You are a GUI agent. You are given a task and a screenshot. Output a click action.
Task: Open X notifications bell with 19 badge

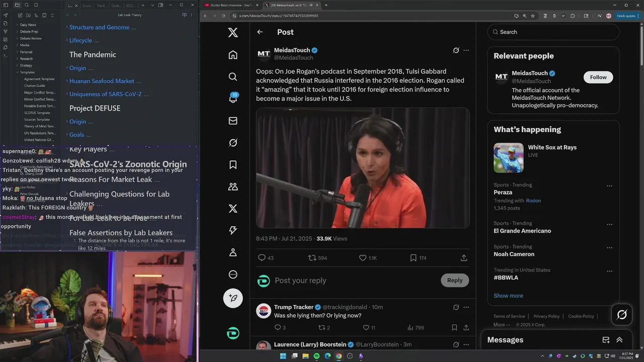(x=232, y=99)
